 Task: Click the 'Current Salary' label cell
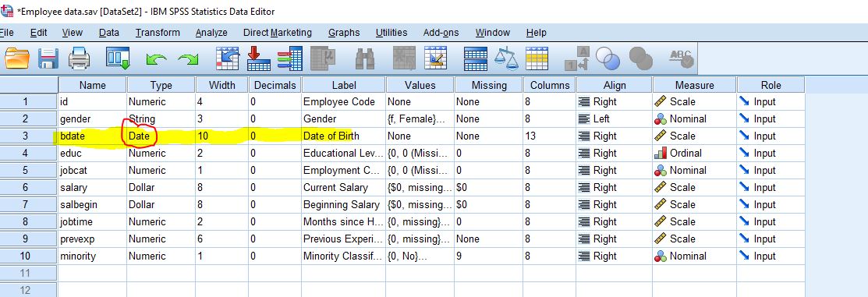[344, 188]
